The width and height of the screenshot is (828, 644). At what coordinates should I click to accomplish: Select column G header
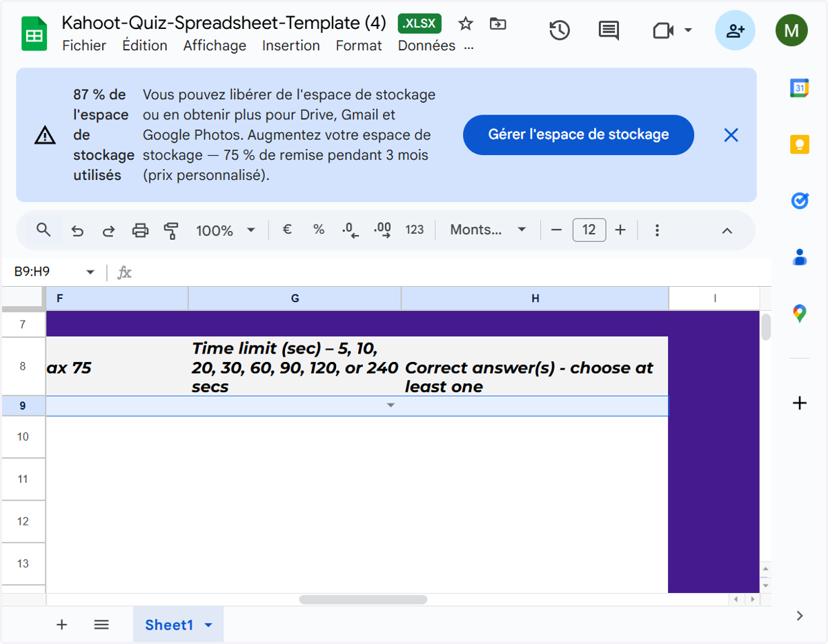[295, 299]
